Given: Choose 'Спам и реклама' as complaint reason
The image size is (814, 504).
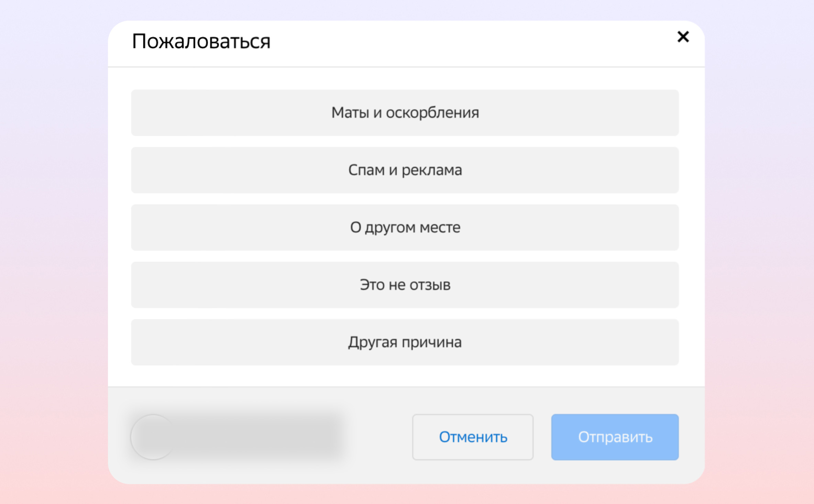Looking at the screenshot, I should tap(405, 170).
